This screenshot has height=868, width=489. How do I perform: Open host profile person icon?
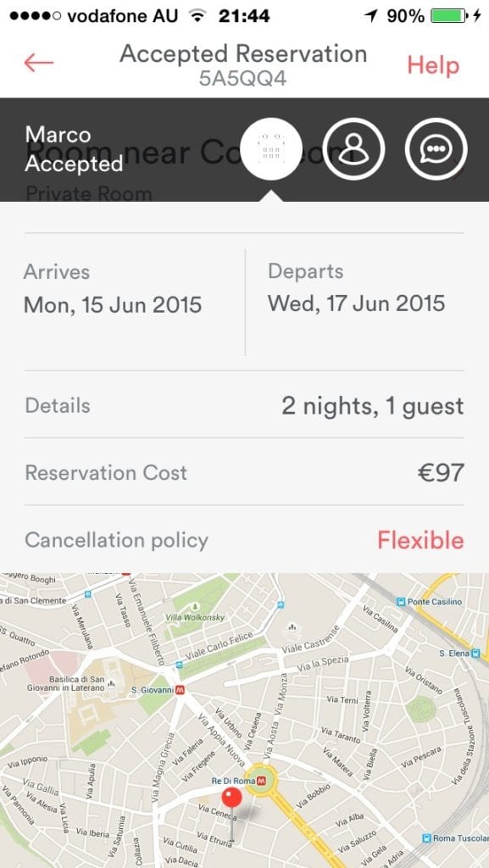click(354, 149)
